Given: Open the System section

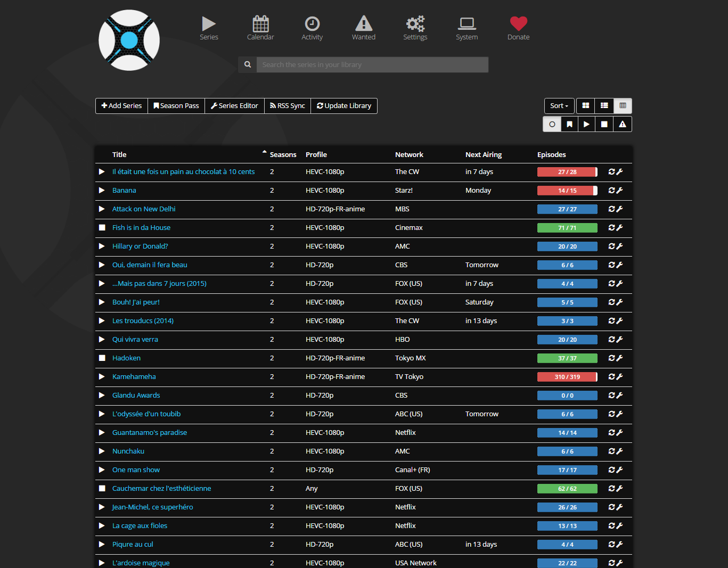Looking at the screenshot, I should [x=467, y=28].
